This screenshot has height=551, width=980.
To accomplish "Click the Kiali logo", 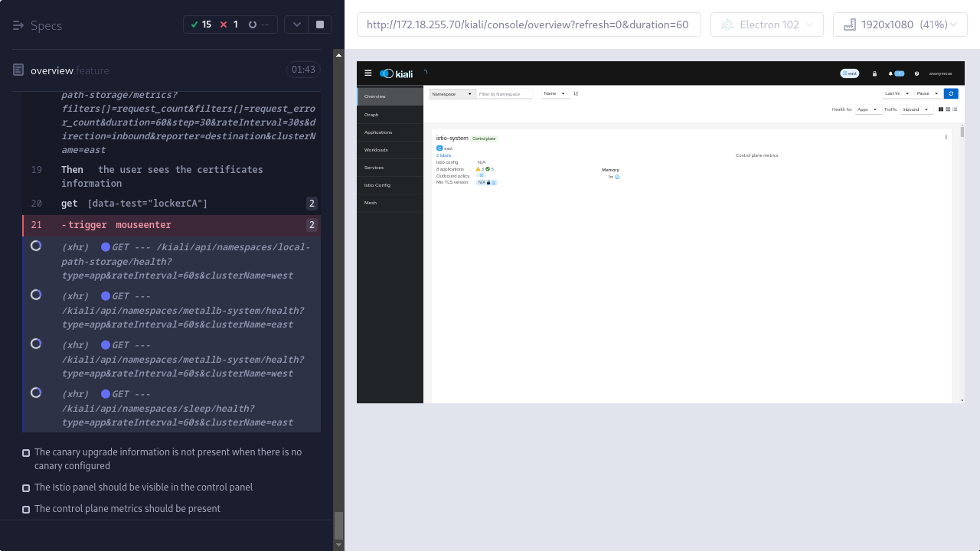I will (397, 73).
